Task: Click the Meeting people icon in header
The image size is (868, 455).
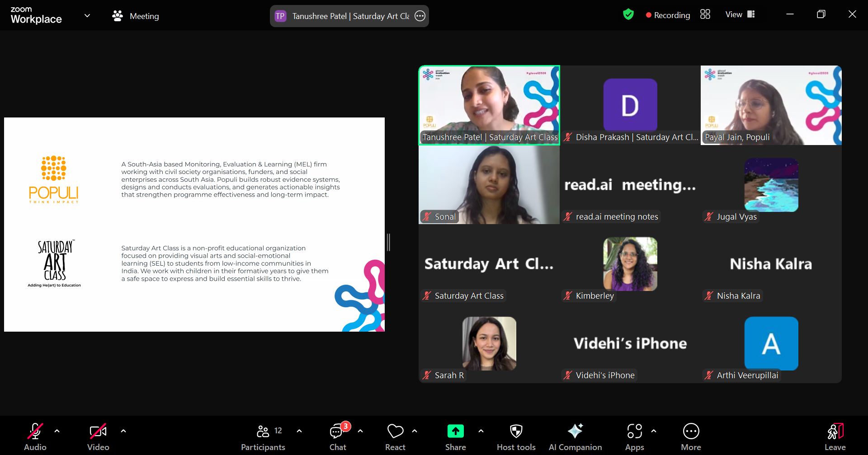Action: click(118, 16)
